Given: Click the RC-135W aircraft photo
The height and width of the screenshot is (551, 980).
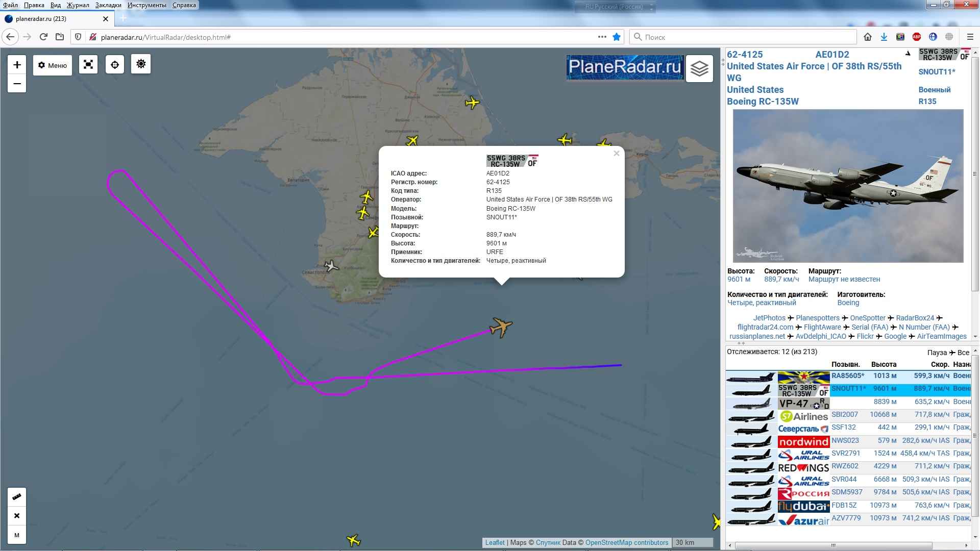Looking at the screenshot, I should (x=848, y=186).
